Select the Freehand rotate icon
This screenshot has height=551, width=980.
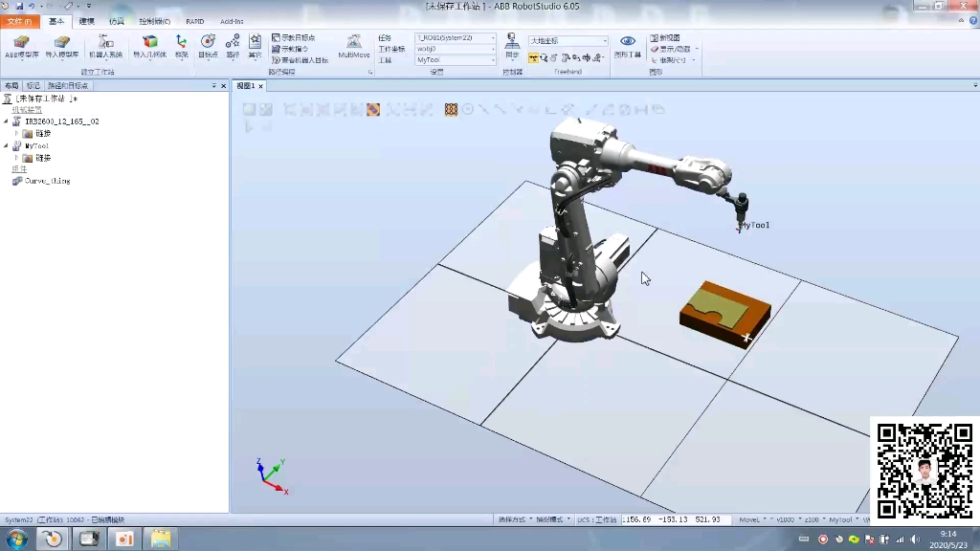[544, 57]
